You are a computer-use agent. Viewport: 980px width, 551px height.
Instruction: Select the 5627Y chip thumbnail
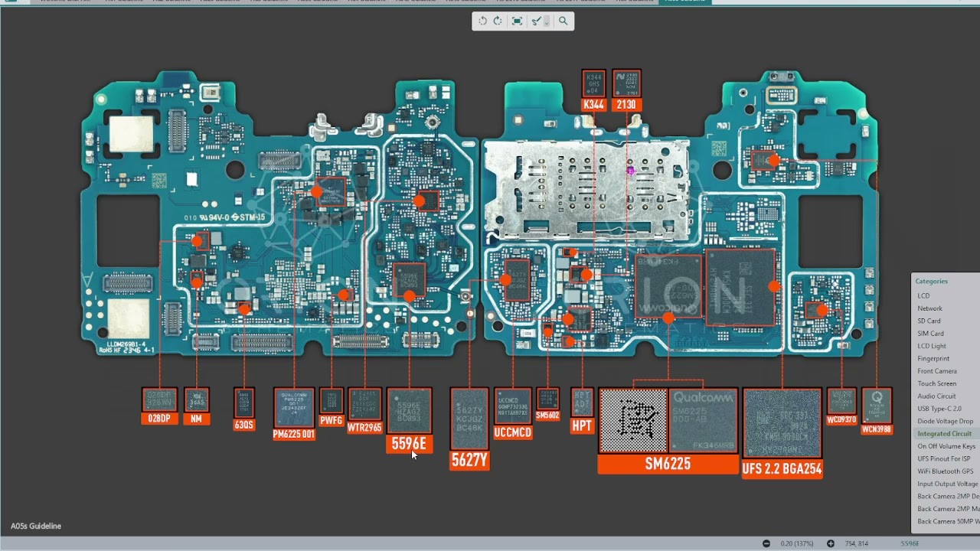pos(469,419)
